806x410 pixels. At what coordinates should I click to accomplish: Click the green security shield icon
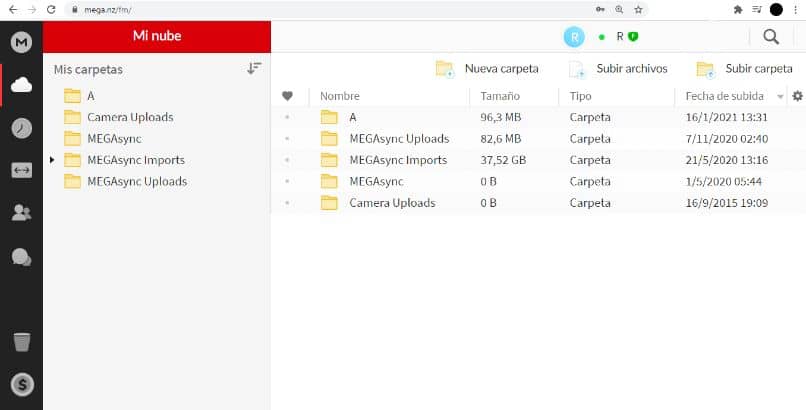pyautogui.click(x=633, y=36)
